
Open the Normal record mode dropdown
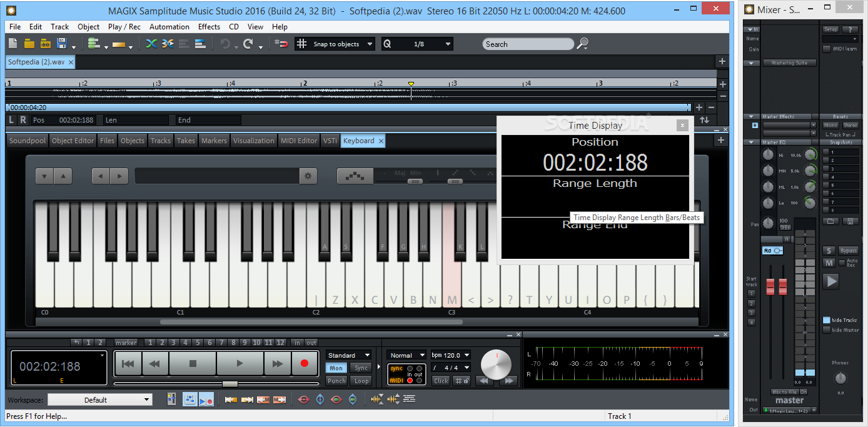[x=406, y=355]
